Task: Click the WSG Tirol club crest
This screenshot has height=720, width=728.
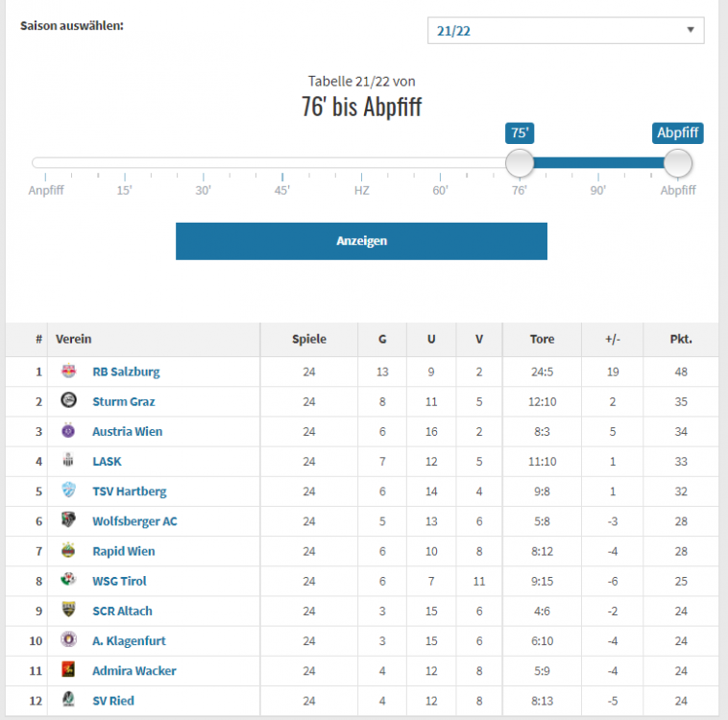Action: coord(69,581)
